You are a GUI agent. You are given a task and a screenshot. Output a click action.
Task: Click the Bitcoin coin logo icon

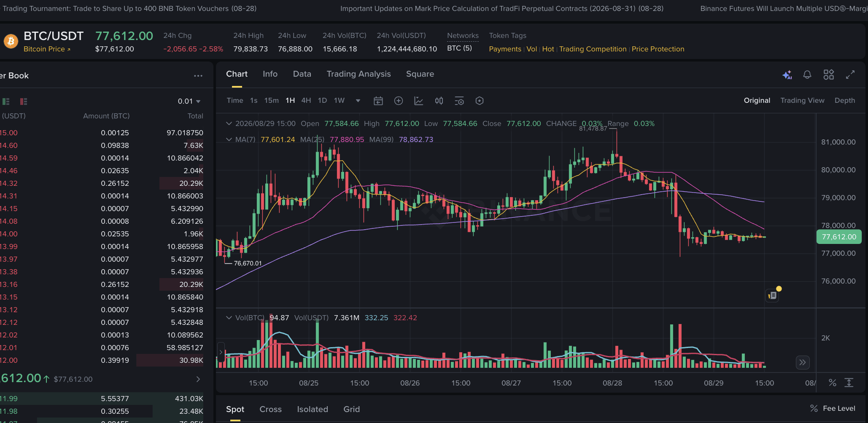tap(11, 41)
